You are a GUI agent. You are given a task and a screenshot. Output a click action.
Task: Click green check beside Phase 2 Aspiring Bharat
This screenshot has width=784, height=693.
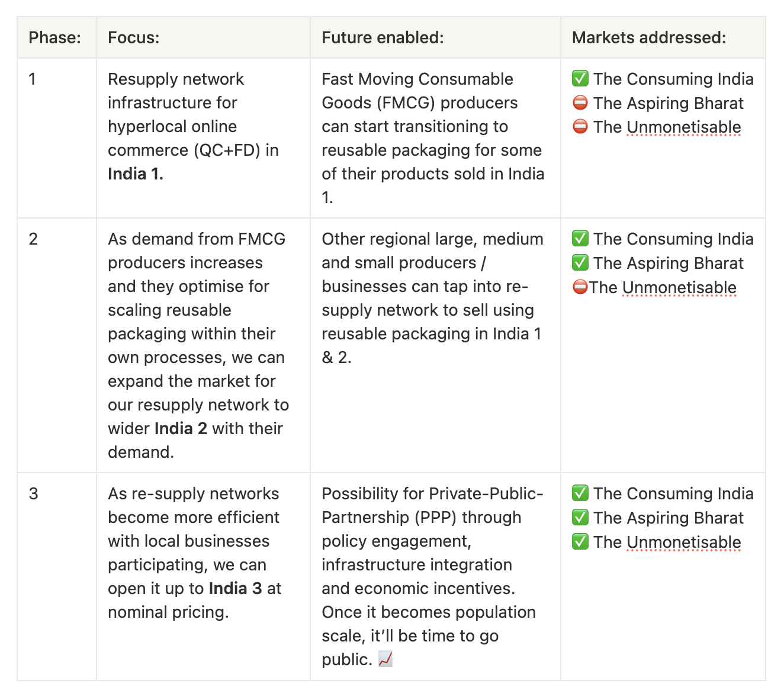click(580, 263)
